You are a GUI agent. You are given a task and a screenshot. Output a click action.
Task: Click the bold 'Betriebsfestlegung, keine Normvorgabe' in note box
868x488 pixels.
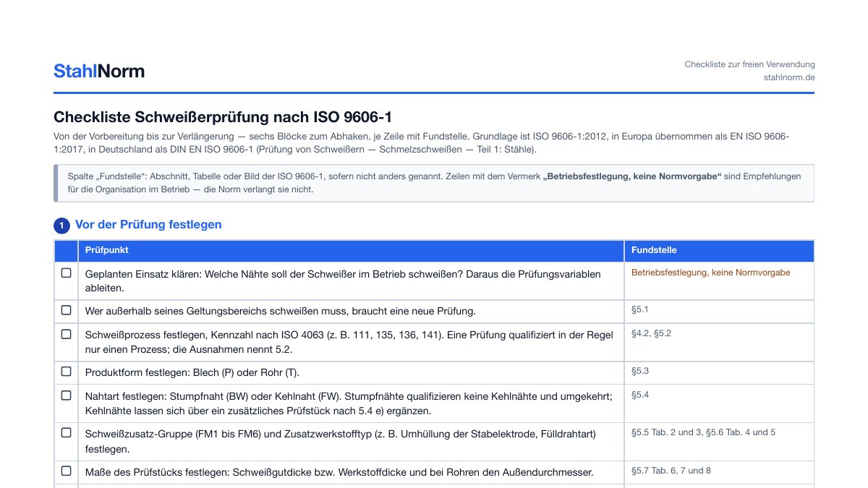point(632,176)
